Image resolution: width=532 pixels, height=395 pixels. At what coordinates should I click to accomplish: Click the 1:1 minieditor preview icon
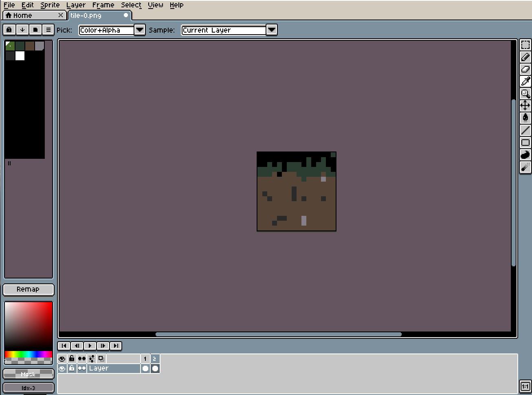tap(525, 386)
